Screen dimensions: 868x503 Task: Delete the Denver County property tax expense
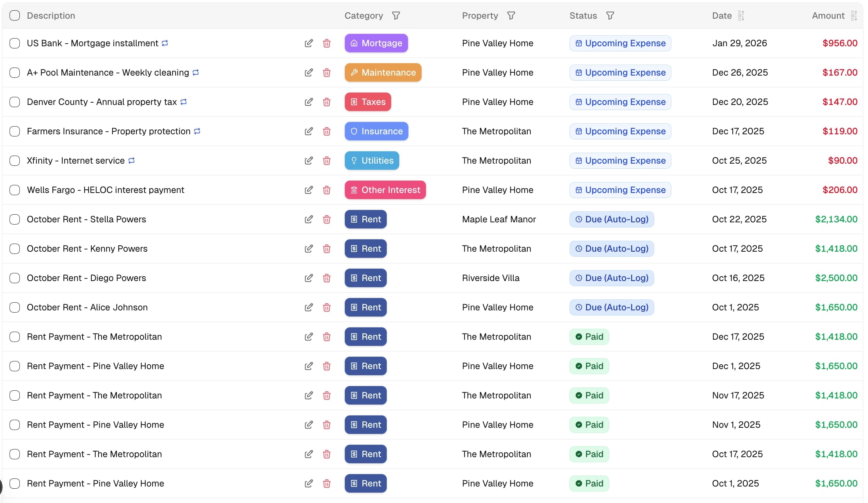[x=327, y=102]
